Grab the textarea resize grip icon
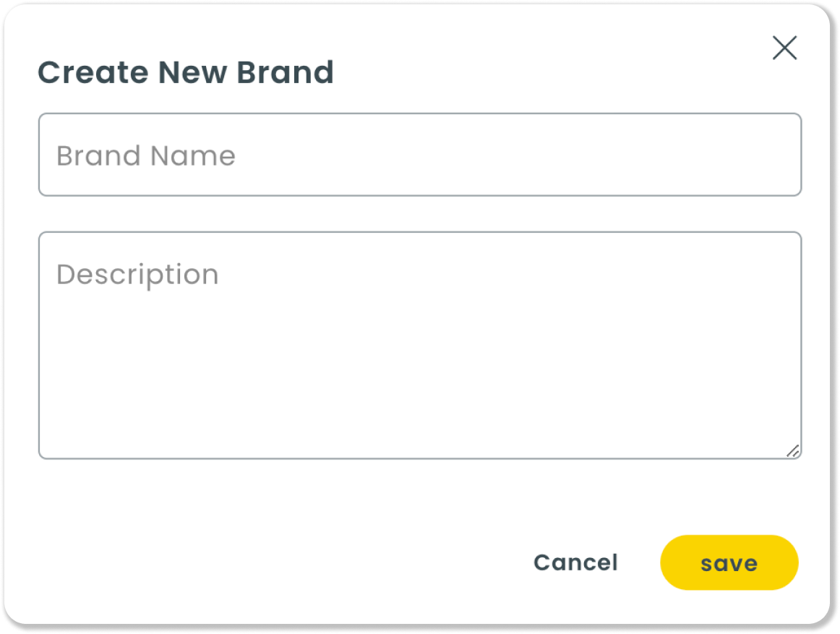840x634 pixels. click(793, 450)
